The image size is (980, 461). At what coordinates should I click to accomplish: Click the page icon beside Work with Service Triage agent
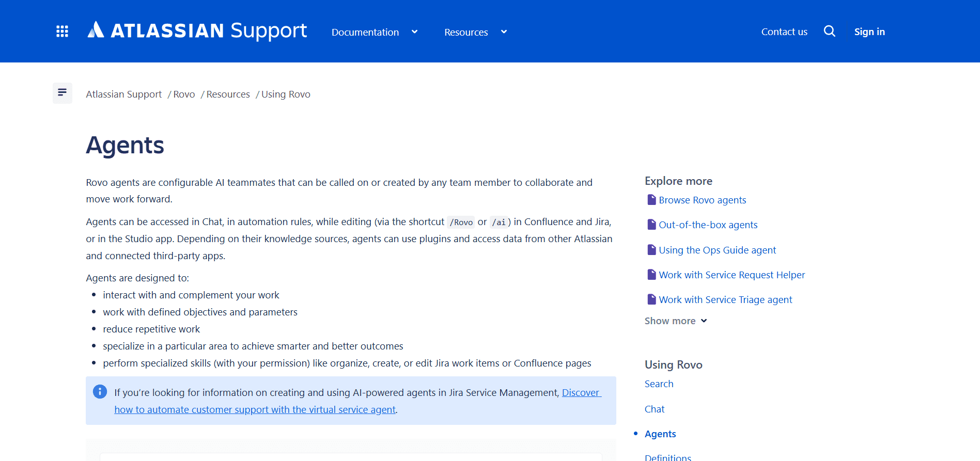(x=651, y=299)
